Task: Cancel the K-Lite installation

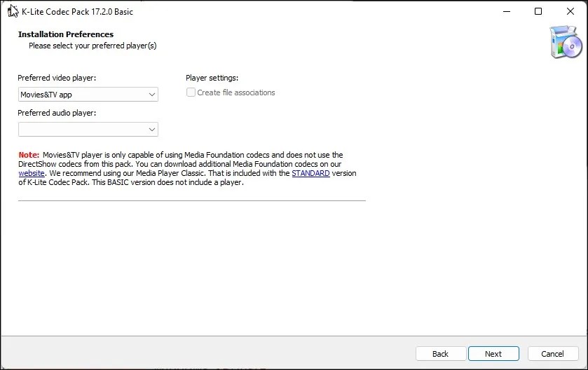Action: pos(553,353)
